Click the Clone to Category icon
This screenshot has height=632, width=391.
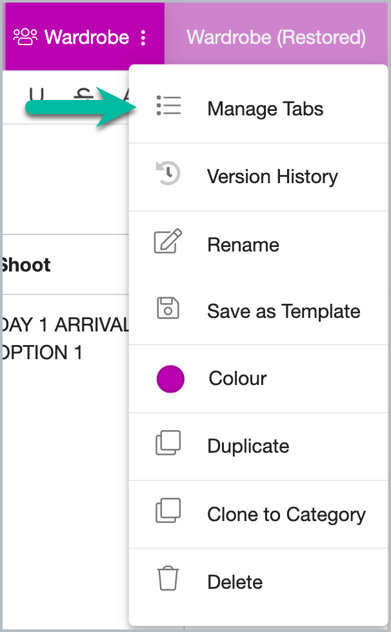click(168, 511)
